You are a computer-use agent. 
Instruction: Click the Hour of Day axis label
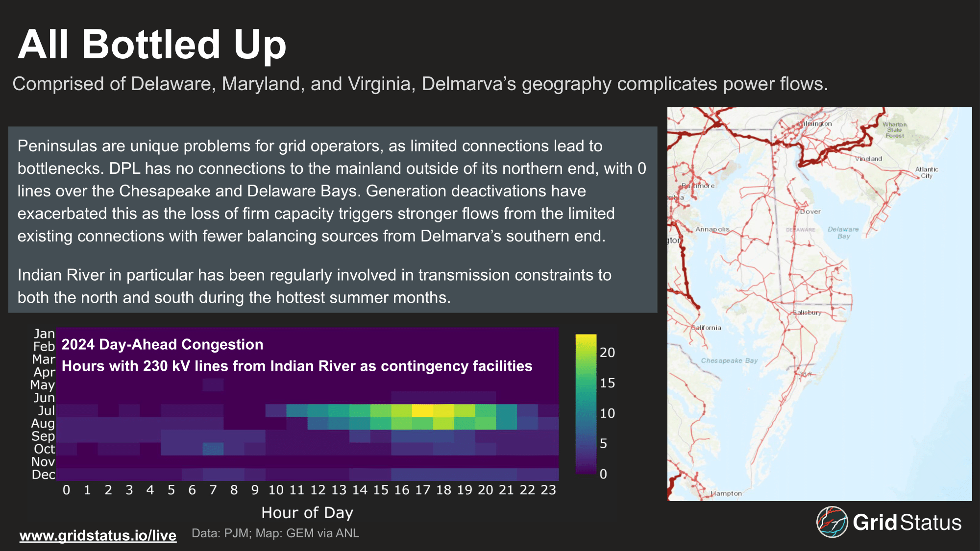click(x=307, y=513)
